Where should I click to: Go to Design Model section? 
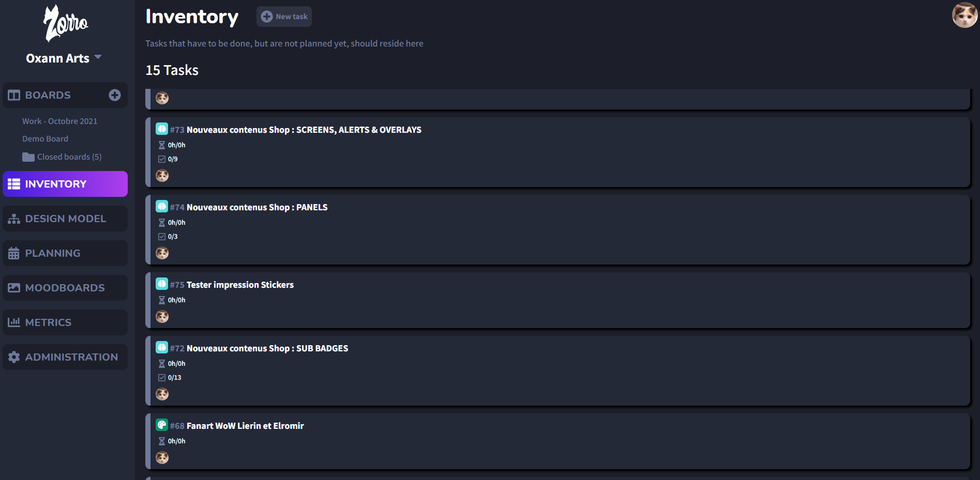(65, 219)
